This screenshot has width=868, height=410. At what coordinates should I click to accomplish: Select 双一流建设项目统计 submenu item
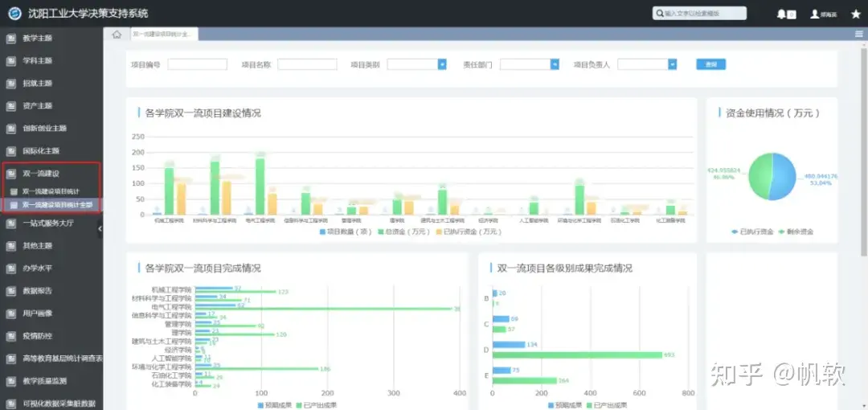pyautogui.click(x=51, y=191)
